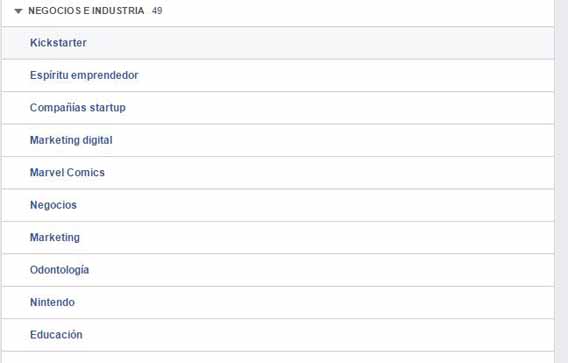
Task: Click blank area of highlighted Kickstarter row
Action: 319,43
